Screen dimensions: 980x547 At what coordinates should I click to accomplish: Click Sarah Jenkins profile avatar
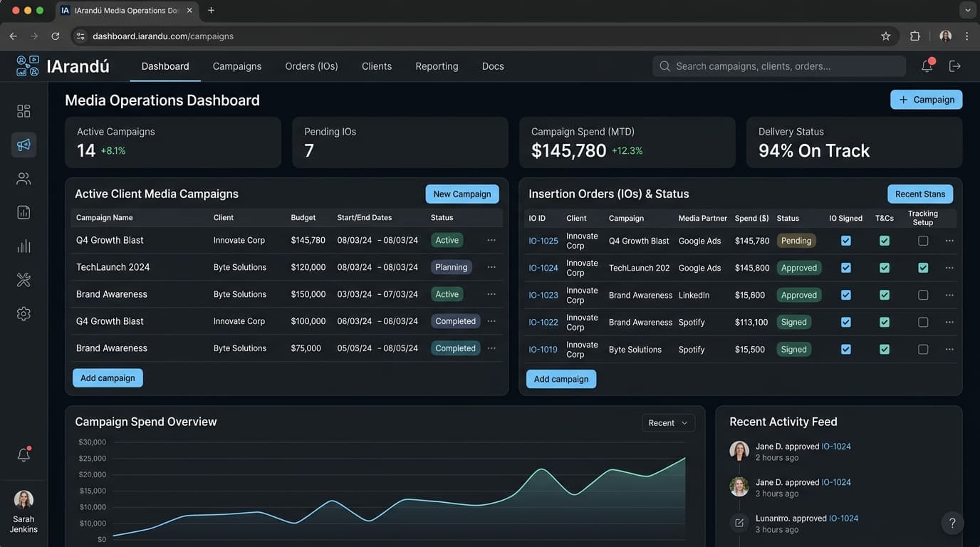click(x=24, y=499)
